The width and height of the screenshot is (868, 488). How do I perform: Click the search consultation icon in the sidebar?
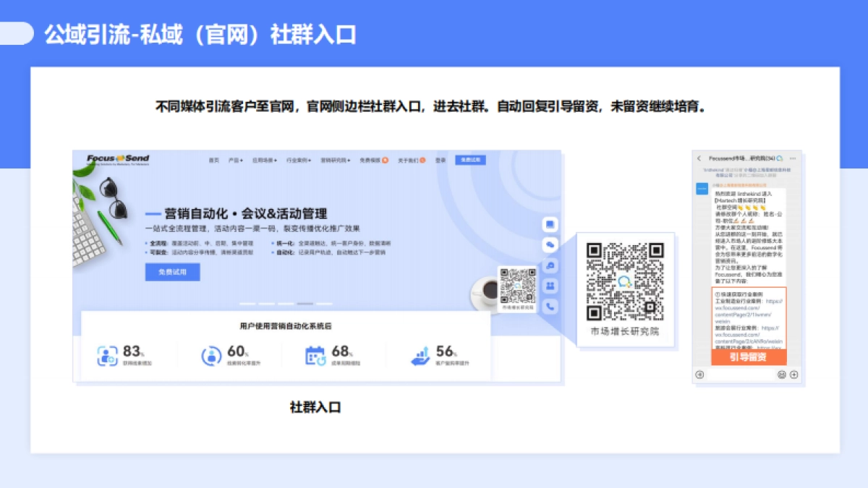pos(550,265)
